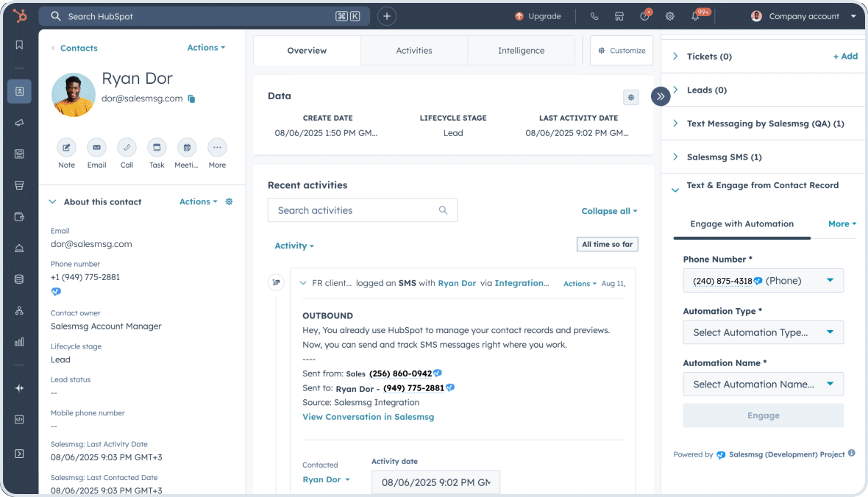This screenshot has width=868, height=497.
Task: Open the HubSpot Marketplace storefront icon
Action: coord(619,15)
